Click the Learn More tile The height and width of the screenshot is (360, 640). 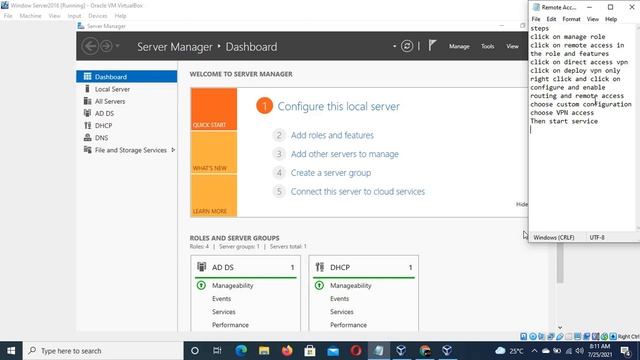(213, 196)
